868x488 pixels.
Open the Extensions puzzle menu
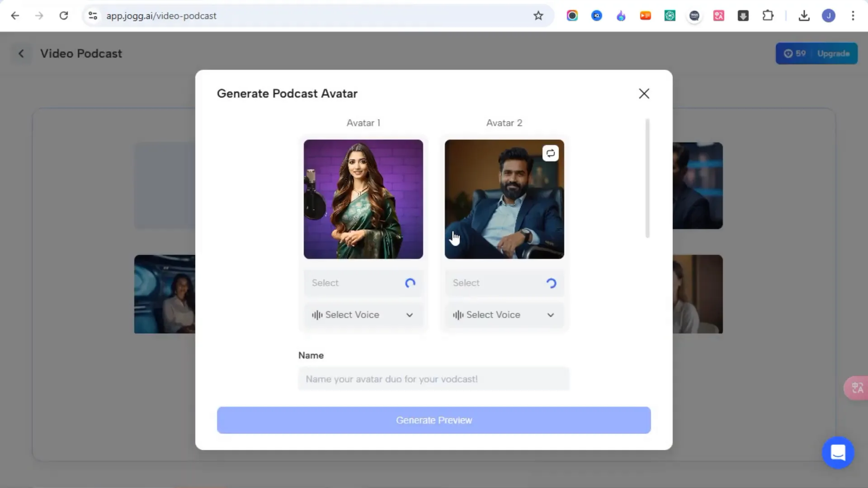768,16
